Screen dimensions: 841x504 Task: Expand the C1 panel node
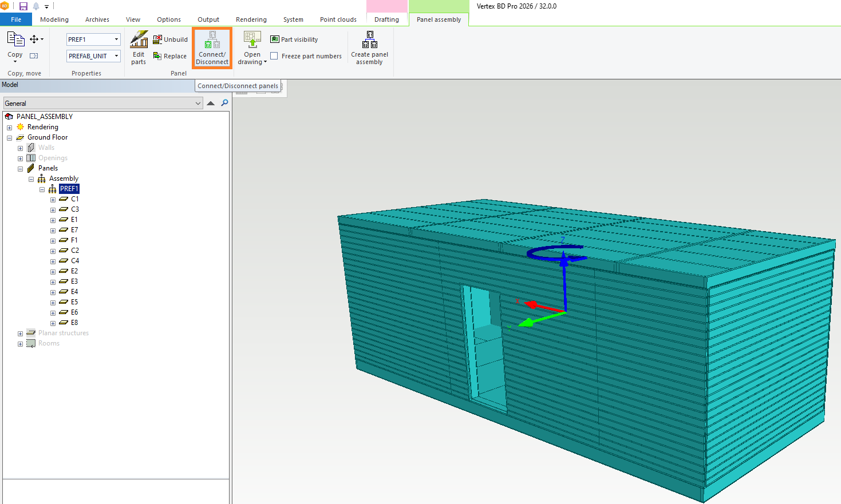(53, 200)
